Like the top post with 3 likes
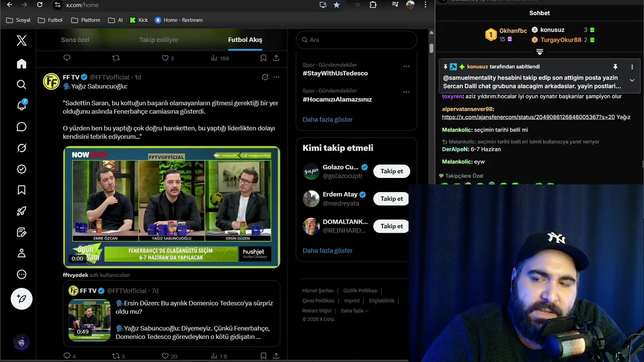644x362 pixels. (x=168, y=58)
